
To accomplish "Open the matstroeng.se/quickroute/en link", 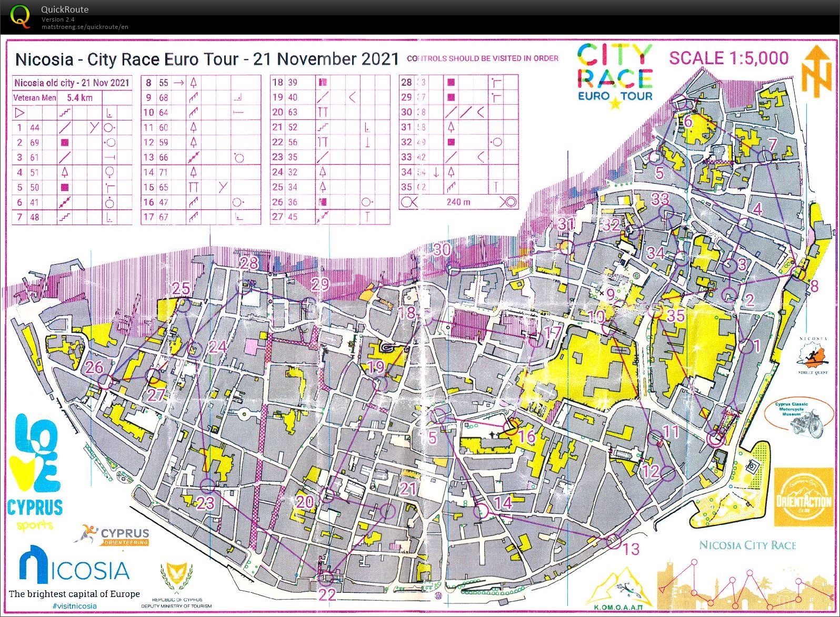I will 85,27.
